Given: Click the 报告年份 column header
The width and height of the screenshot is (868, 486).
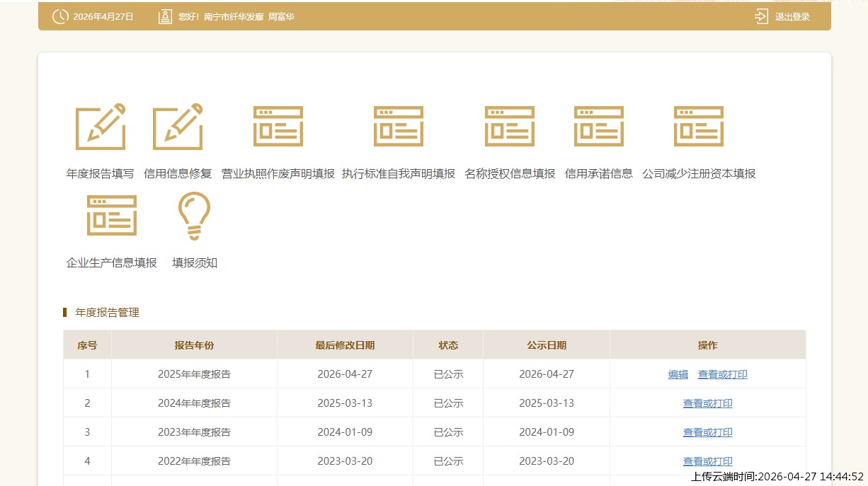Looking at the screenshot, I should [194, 345].
